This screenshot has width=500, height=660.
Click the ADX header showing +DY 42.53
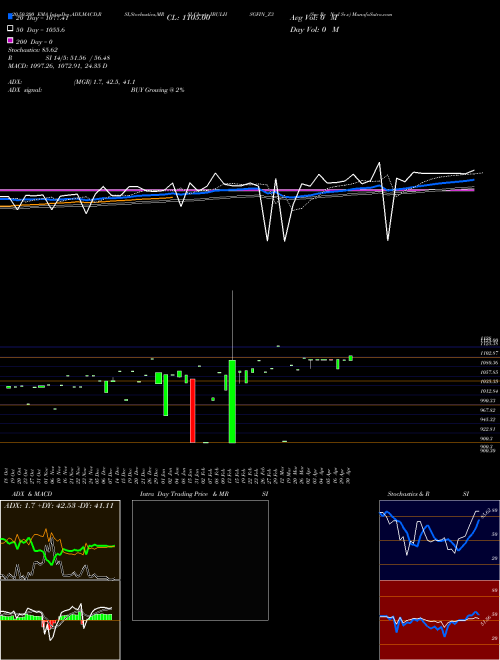59,506
